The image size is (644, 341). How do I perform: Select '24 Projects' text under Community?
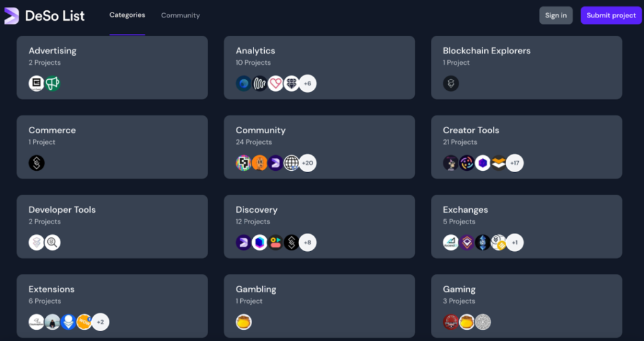(253, 142)
